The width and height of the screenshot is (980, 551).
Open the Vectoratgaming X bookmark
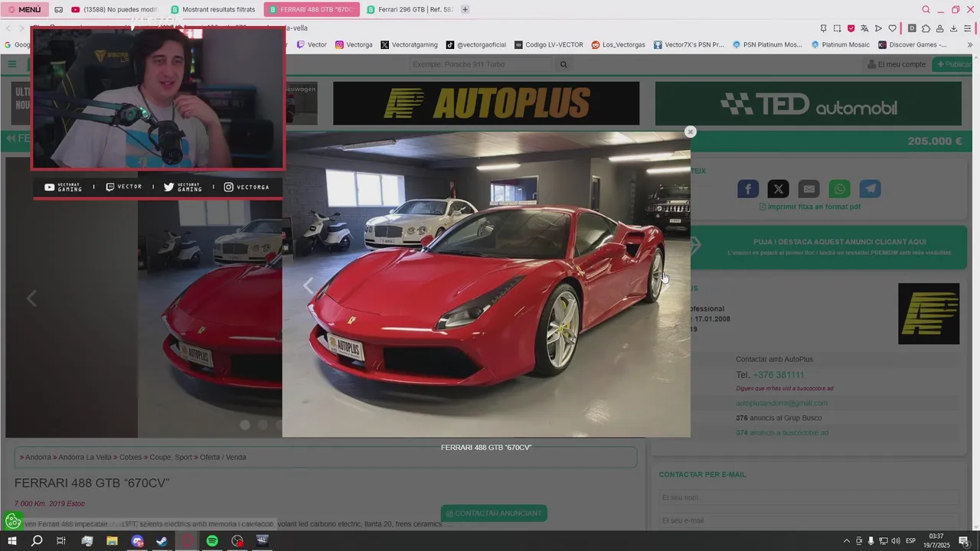pyautogui.click(x=410, y=44)
